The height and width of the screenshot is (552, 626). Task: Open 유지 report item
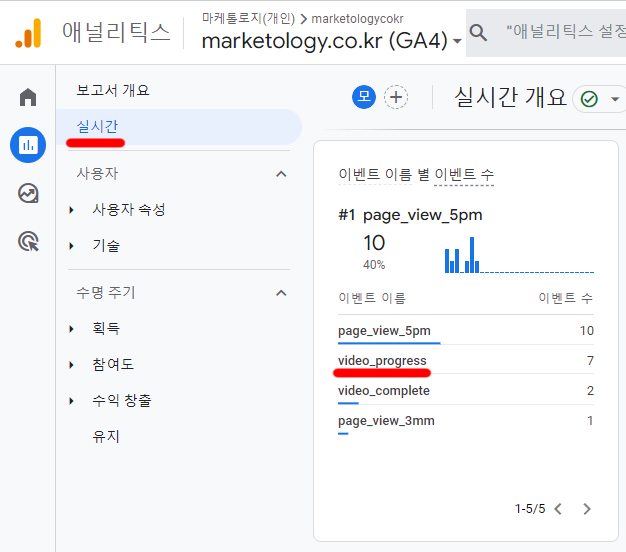(x=106, y=436)
